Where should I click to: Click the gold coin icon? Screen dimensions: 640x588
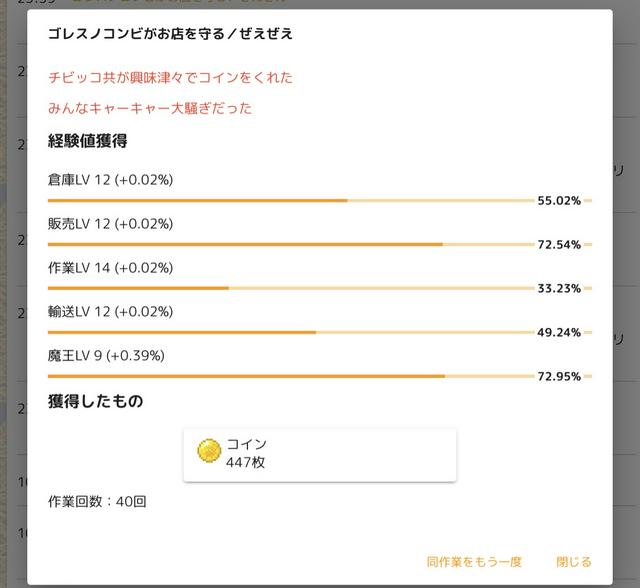209,452
